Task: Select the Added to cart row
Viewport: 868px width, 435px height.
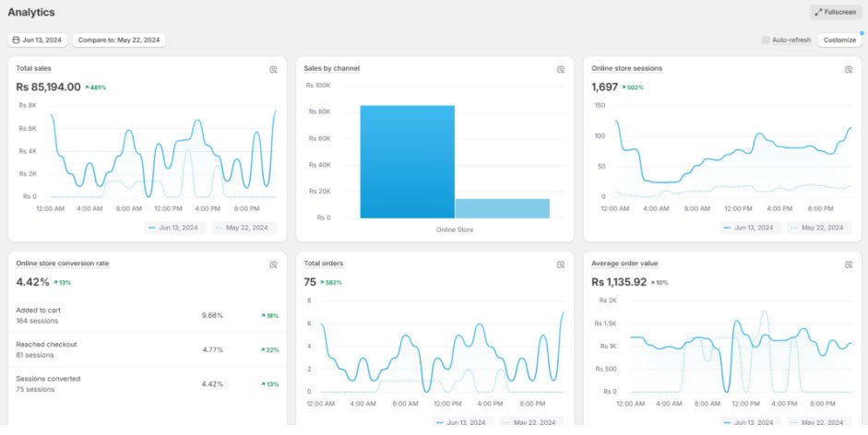Action: pos(148,315)
